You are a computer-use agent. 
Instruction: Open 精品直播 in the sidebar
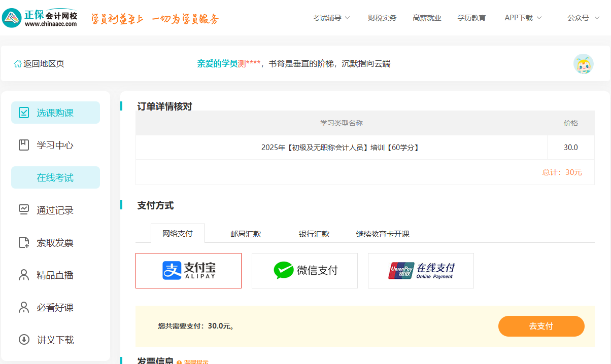[55, 275]
